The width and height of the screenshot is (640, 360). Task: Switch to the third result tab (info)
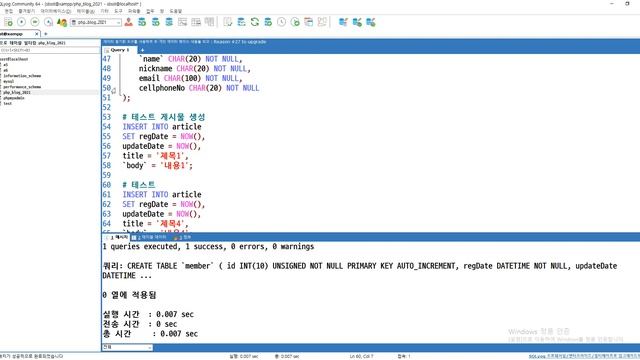(x=182, y=237)
